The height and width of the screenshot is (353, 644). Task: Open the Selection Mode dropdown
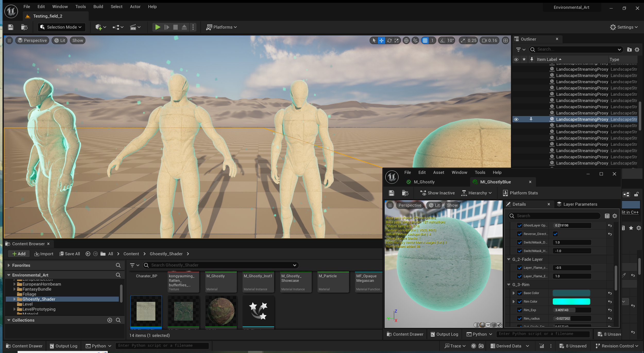click(x=62, y=27)
